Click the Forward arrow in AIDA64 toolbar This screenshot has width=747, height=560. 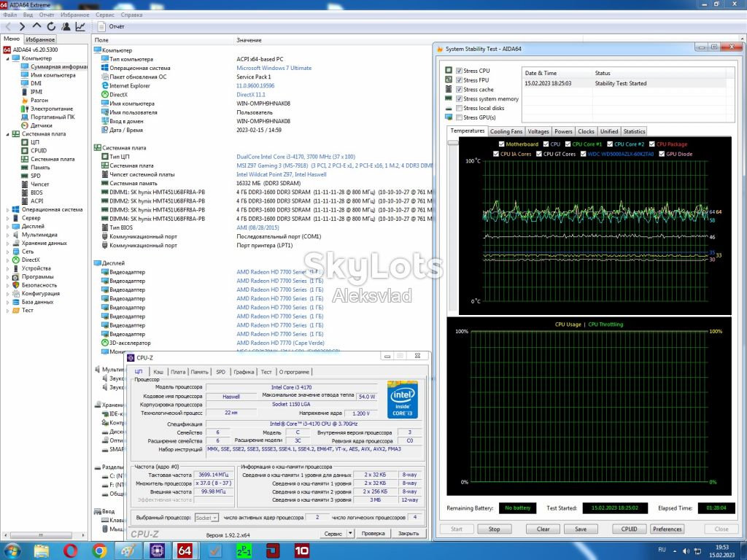coord(22,27)
